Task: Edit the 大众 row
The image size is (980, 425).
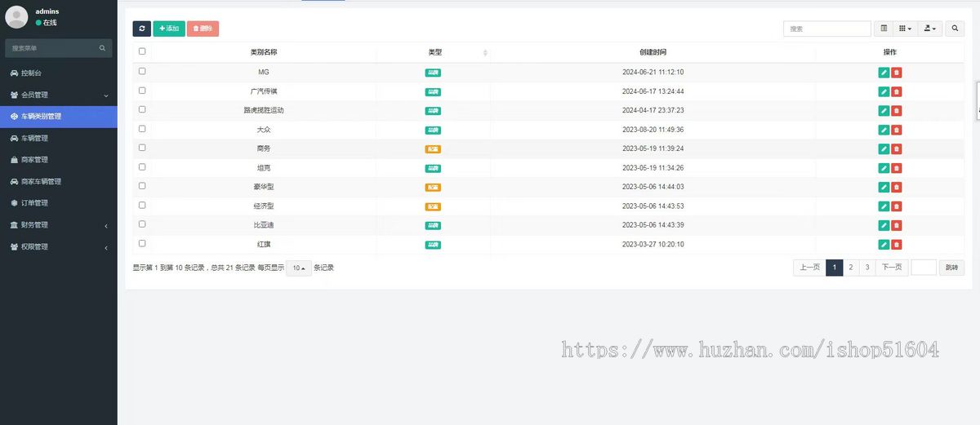Action: tap(884, 130)
